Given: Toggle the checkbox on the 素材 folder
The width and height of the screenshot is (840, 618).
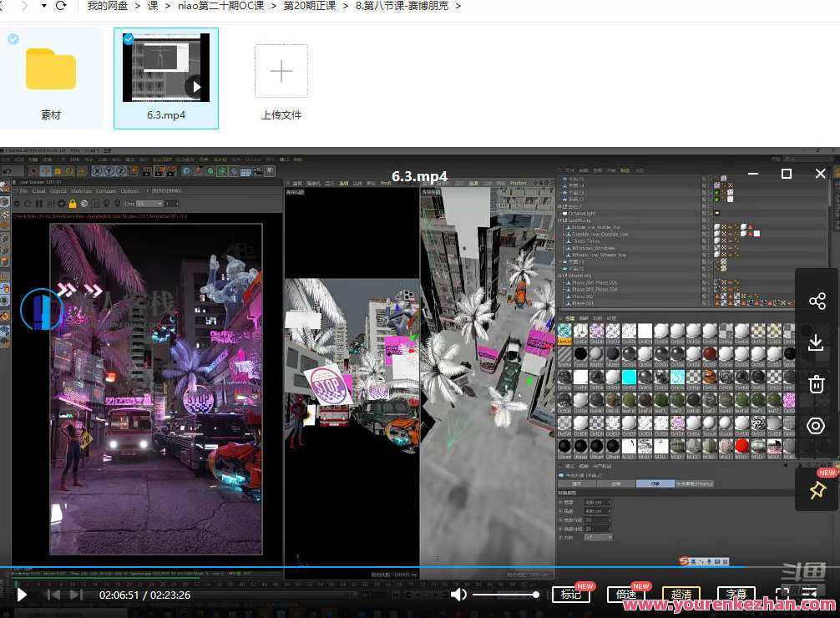Looking at the screenshot, I should click(13, 39).
